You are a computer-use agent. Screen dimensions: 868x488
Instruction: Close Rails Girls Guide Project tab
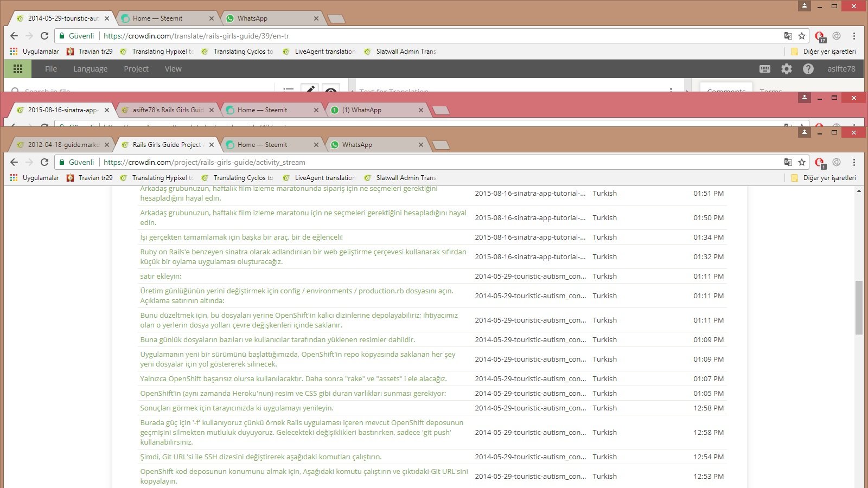(212, 145)
